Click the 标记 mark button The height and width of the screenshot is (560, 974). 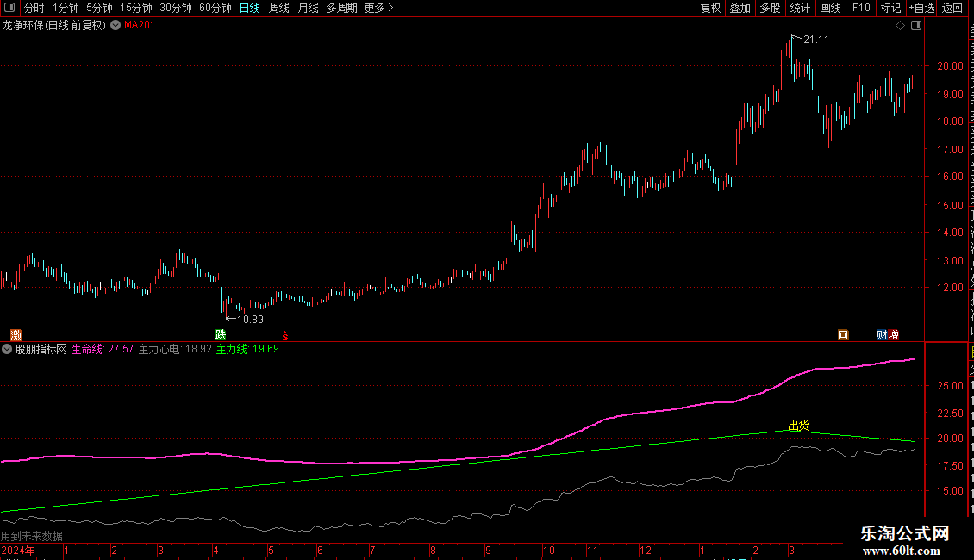point(890,8)
